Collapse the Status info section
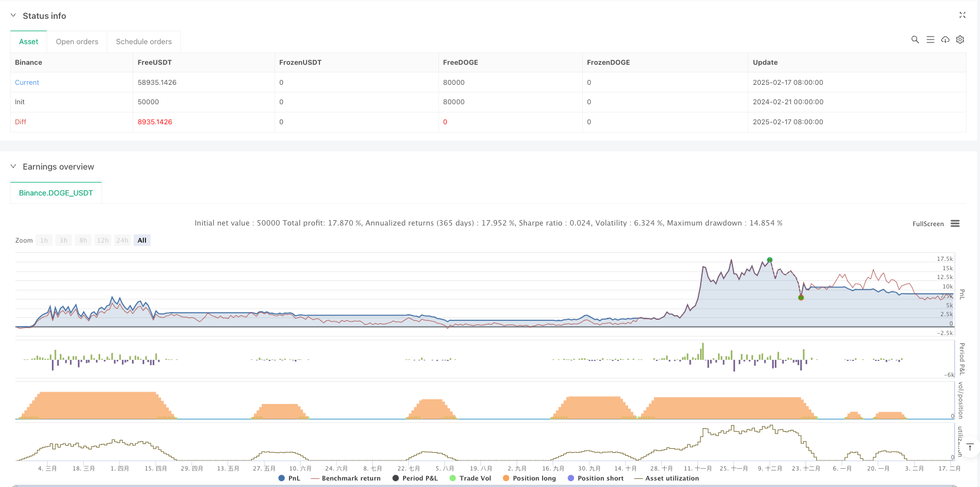Viewport: 980px width, 487px height. (14, 16)
